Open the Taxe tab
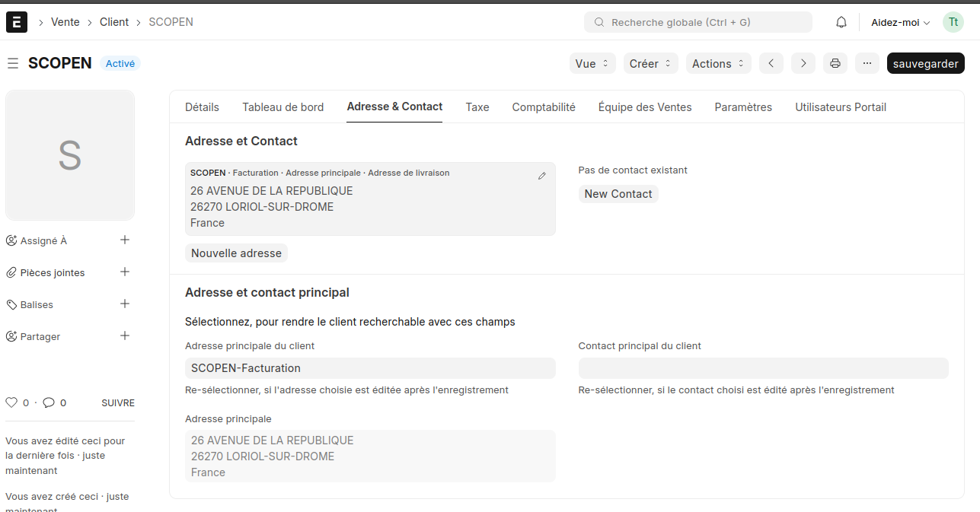This screenshot has height=512, width=980. pos(477,107)
